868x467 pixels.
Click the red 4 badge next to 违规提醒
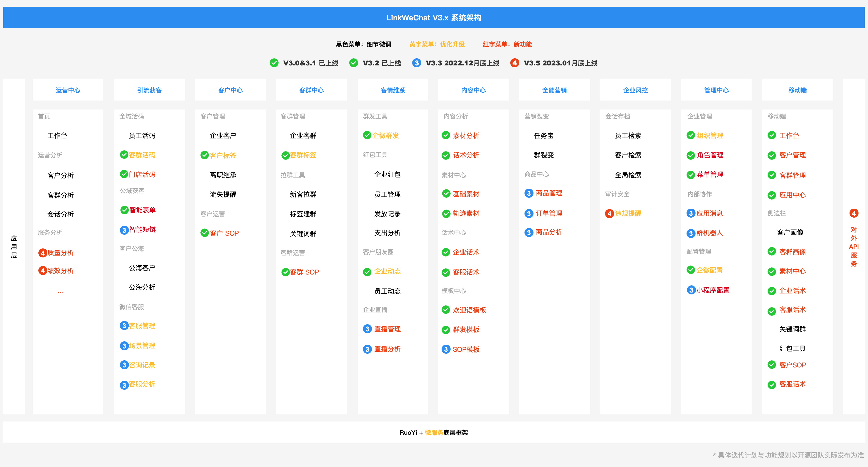point(609,214)
